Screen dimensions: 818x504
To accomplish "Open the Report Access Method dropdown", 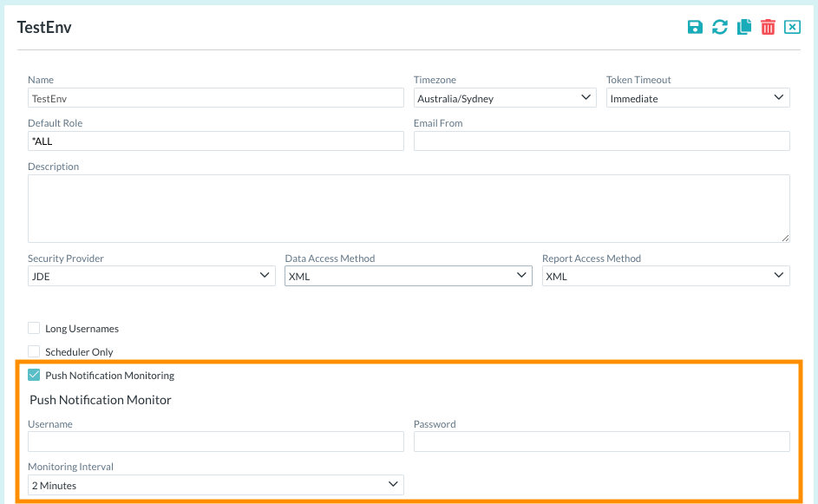I will [x=665, y=276].
